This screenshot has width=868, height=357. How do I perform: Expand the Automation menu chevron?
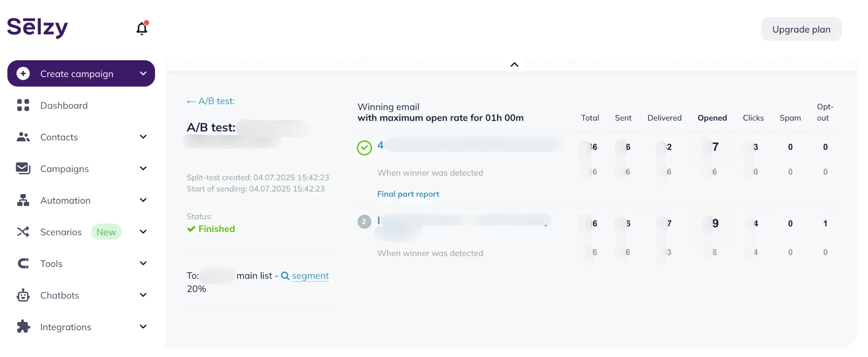[143, 200]
